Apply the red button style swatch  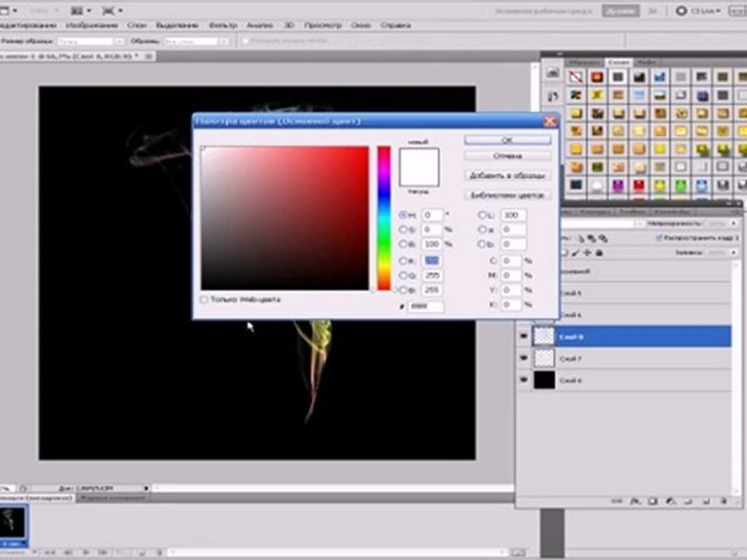[x=639, y=184]
